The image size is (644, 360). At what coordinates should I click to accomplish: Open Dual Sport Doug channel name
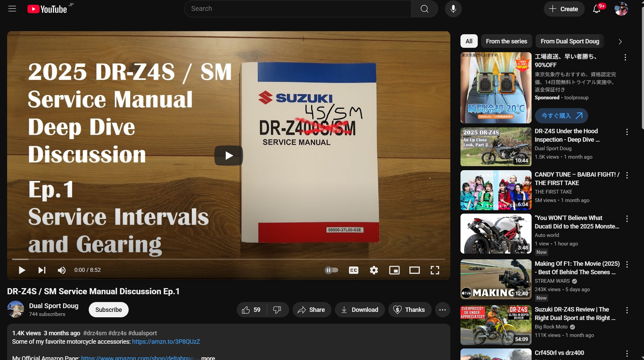54,306
